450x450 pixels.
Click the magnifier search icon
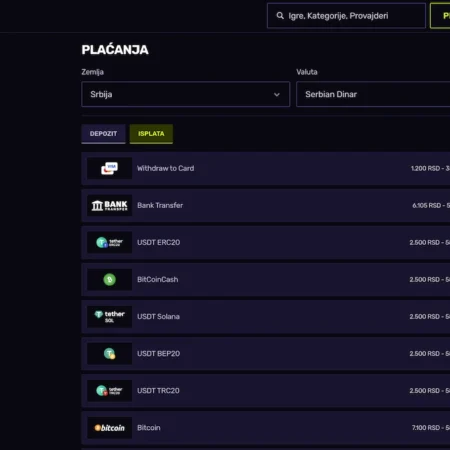280,16
